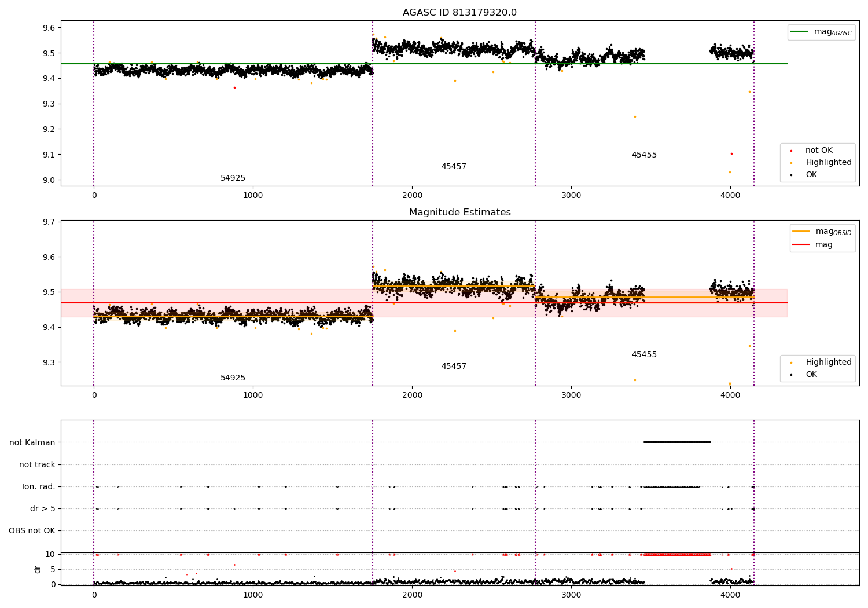Click the 'dr > 5' axis label
The height and width of the screenshot is (608, 868).
pos(43,509)
